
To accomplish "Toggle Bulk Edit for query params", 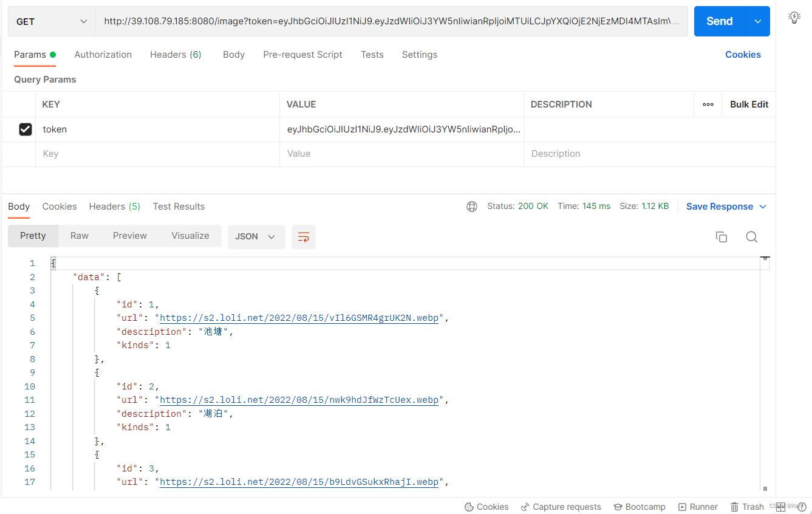I will [x=748, y=104].
